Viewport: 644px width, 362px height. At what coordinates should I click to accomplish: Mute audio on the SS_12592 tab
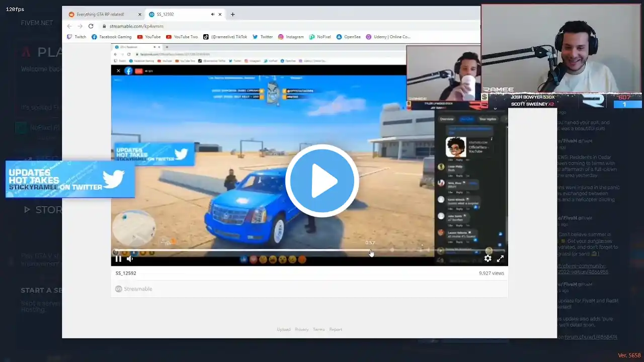[213, 15]
